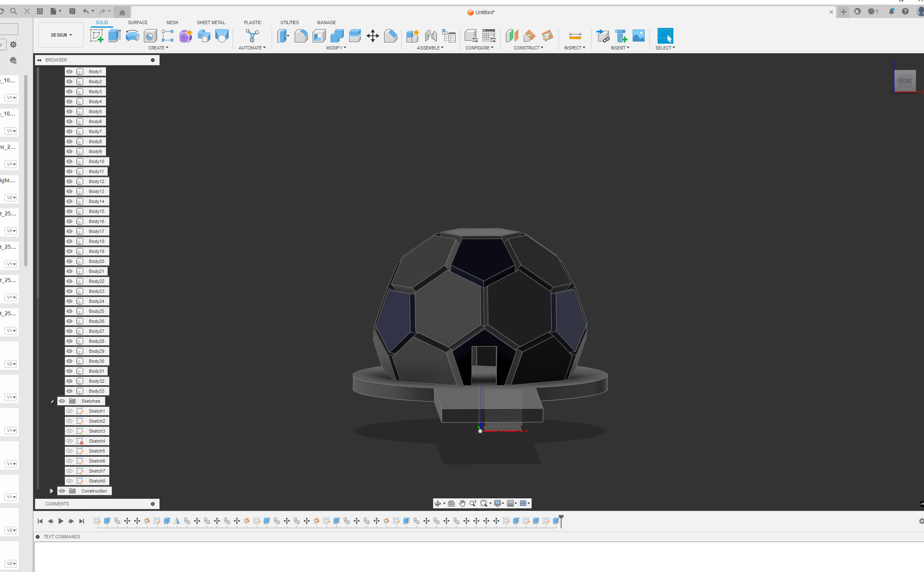Switch to the UTILITIES tab
The image size is (924, 572).
[289, 22]
